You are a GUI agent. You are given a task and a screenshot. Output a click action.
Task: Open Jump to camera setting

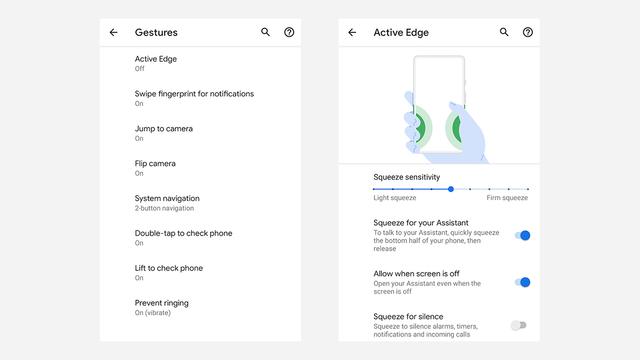coord(200,133)
